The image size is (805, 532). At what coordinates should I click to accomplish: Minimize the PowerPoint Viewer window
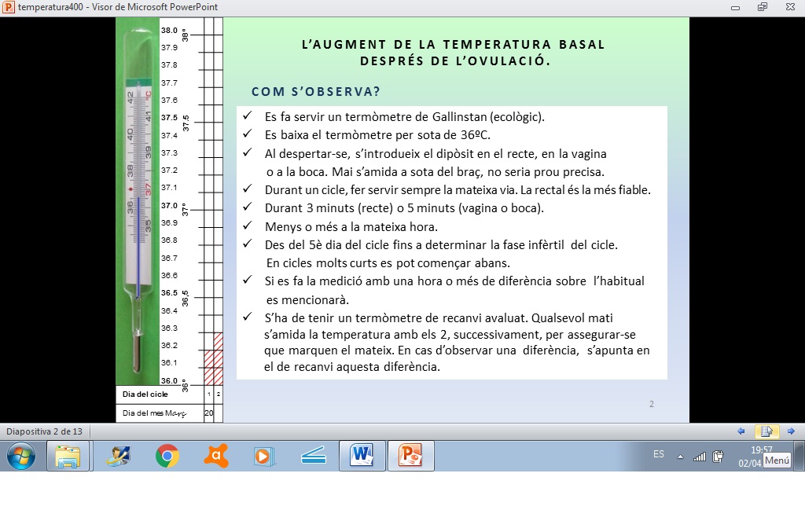735,7
